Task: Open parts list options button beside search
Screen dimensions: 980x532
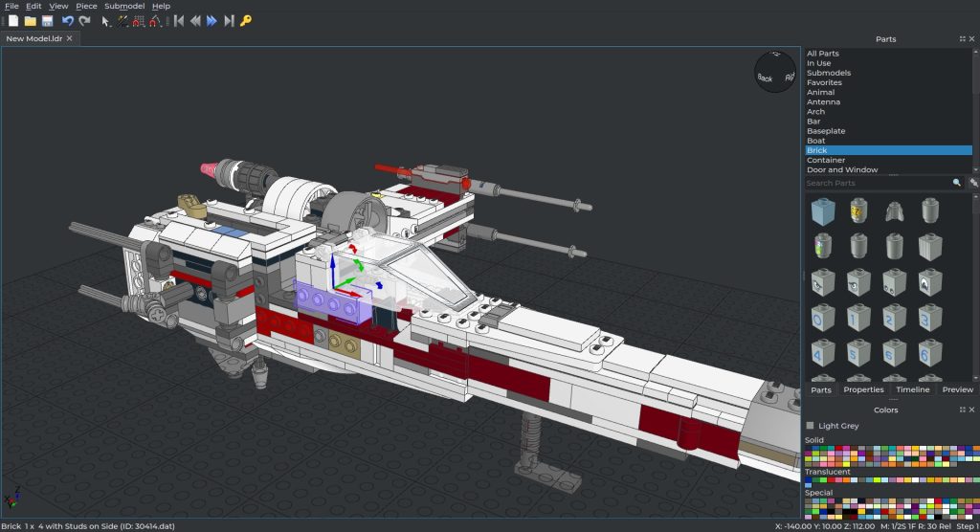Action: [973, 183]
